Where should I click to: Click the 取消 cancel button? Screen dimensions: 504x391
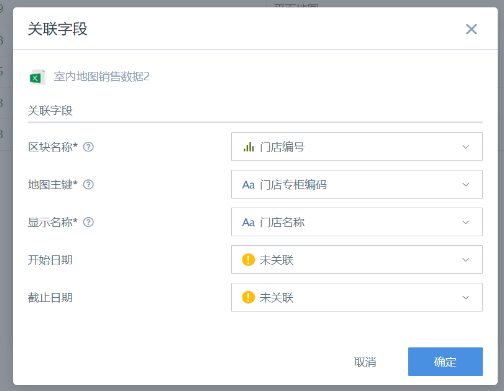(365, 362)
